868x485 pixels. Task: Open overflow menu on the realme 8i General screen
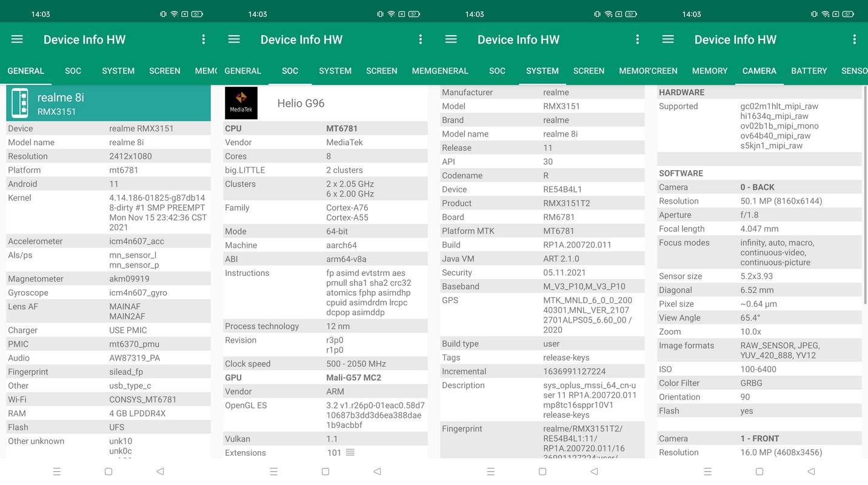click(x=204, y=39)
